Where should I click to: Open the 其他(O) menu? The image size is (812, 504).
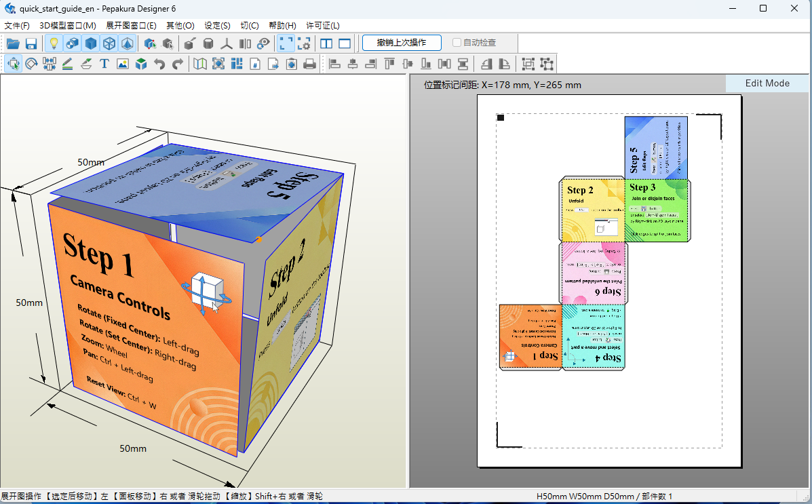[180, 25]
